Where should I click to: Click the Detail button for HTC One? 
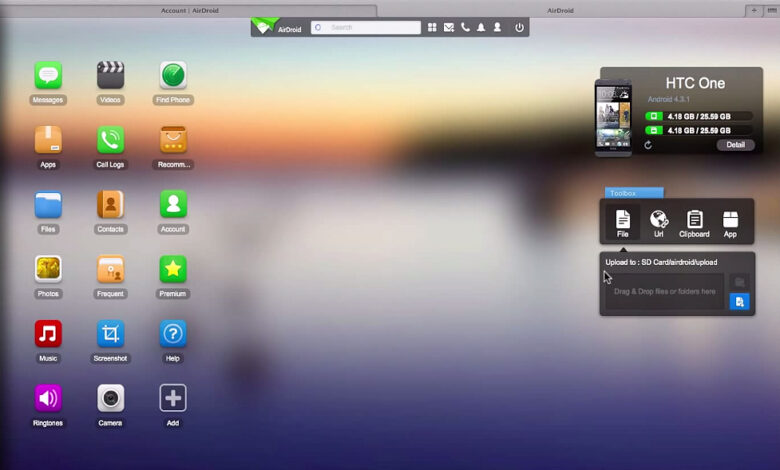coord(735,145)
